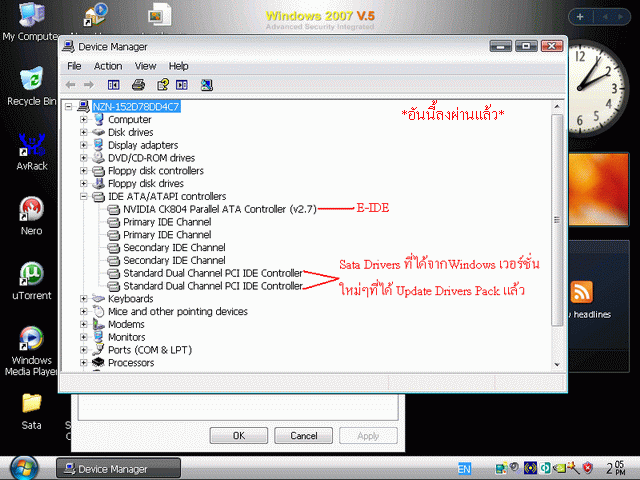The height and width of the screenshot is (480, 640).
Task: Click the Print toolbar icon
Action: 138,85
